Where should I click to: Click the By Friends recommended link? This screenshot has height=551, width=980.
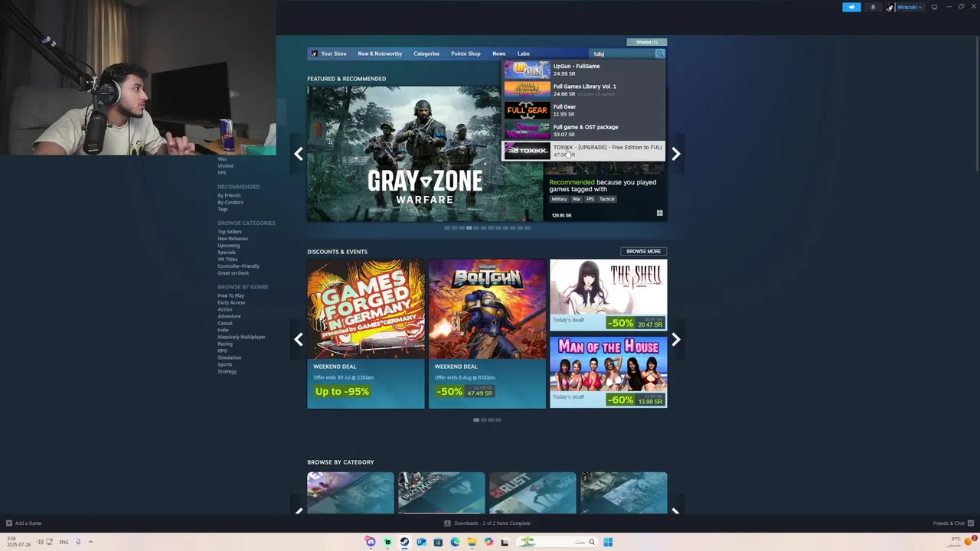[229, 196]
